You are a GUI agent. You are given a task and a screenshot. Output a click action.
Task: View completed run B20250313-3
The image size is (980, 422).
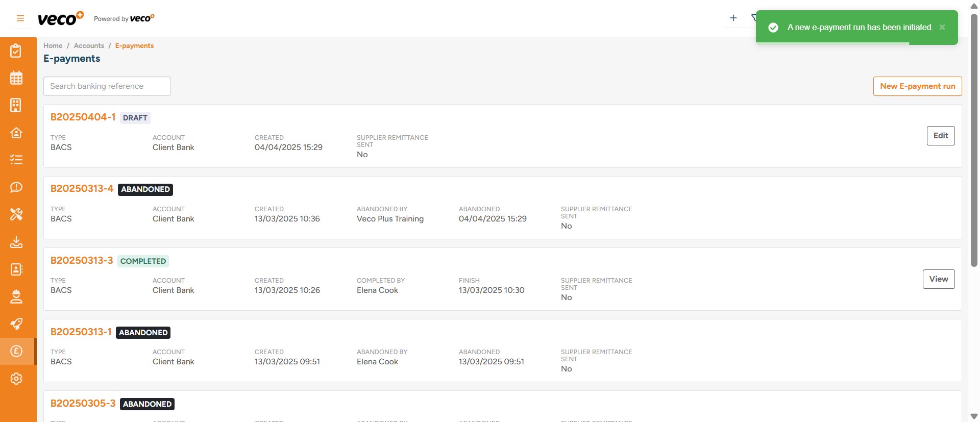point(938,279)
